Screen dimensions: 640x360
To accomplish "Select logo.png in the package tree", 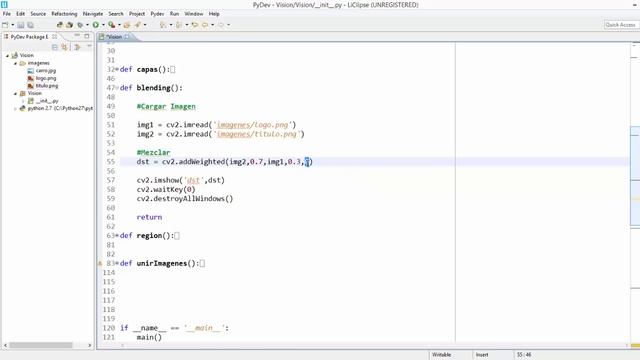I will point(46,78).
